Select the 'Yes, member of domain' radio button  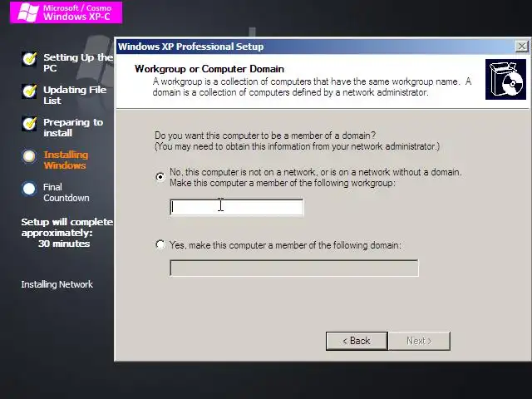(160, 244)
